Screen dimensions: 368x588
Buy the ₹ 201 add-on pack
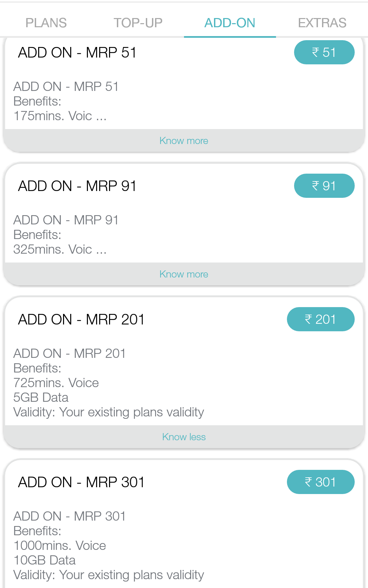tap(321, 319)
